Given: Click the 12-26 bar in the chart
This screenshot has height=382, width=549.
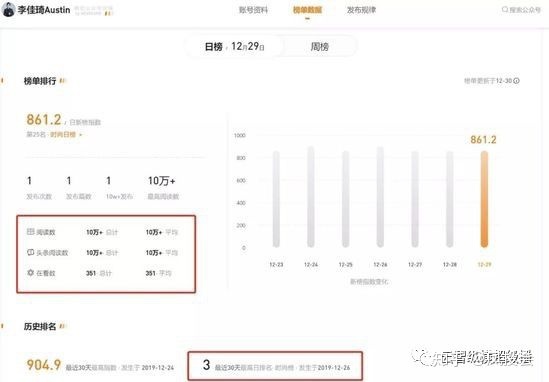Looking at the screenshot, I should 380,197.
